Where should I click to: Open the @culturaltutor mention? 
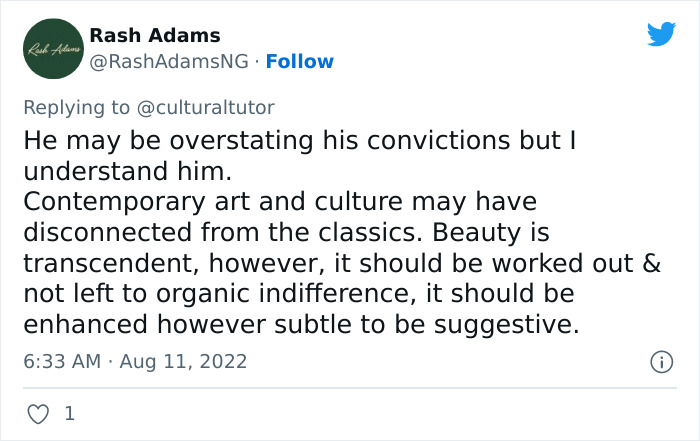(x=205, y=108)
